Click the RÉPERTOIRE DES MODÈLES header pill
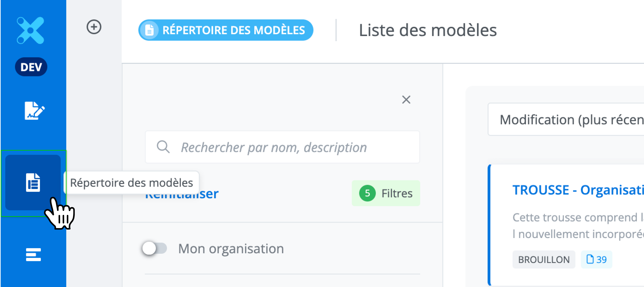This screenshot has height=287, width=644. point(226,30)
